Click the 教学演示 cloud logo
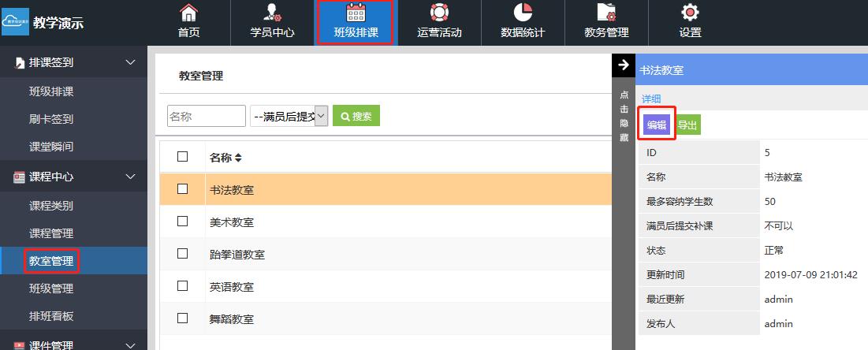868x350 pixels. tap(15, 22)
